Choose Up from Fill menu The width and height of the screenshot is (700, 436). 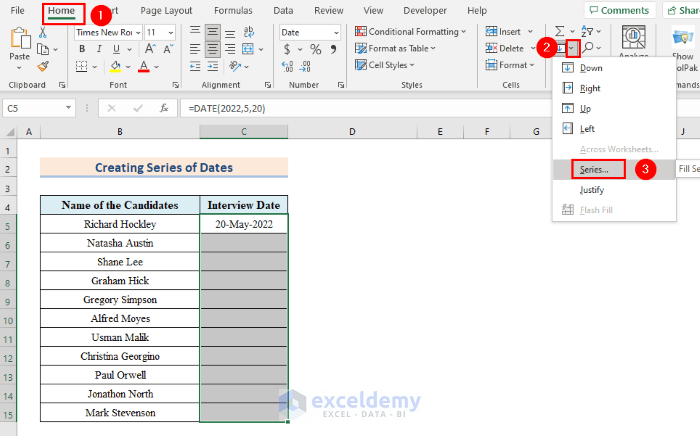pos(614,108)
